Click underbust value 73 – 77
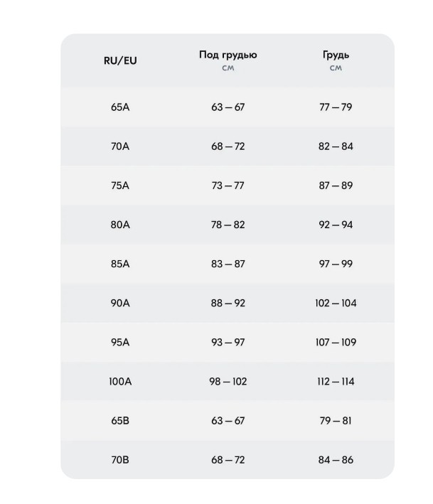 228,186
